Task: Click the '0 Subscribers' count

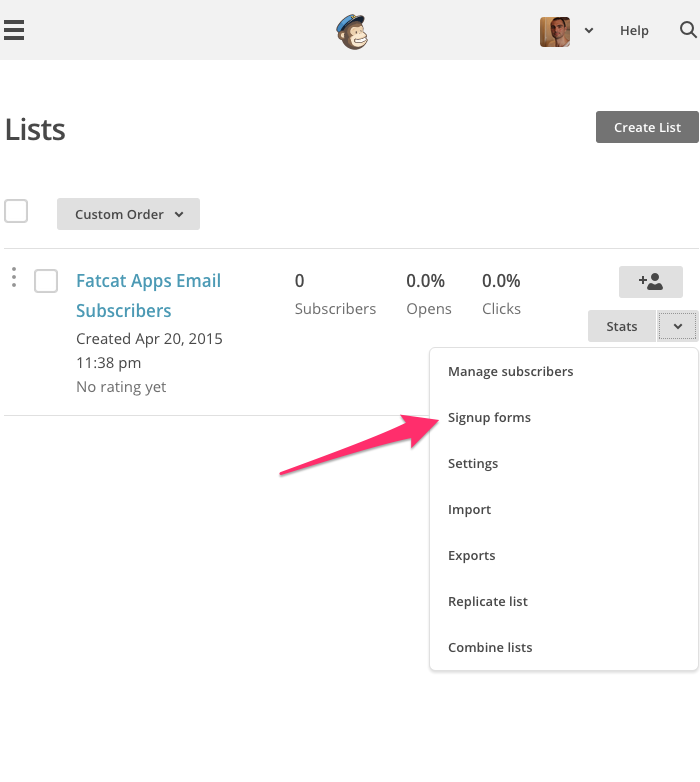Action: tap(335, 294)
